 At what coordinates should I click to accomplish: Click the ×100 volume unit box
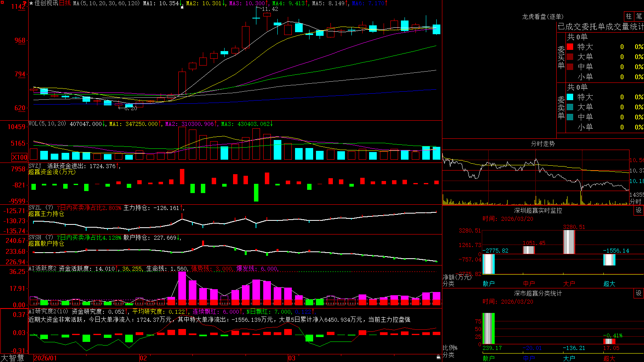coord(19,157)
